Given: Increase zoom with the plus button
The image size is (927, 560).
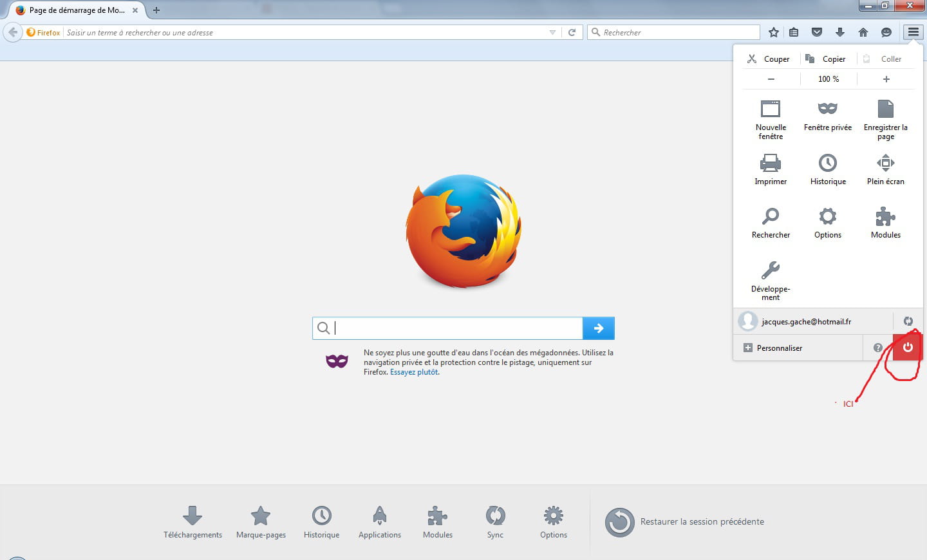Looking at the screenshot, I should (x=886, y=79).
